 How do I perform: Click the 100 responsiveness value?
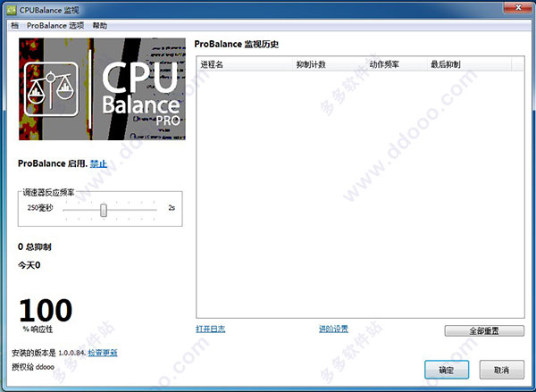pos(46,311)
